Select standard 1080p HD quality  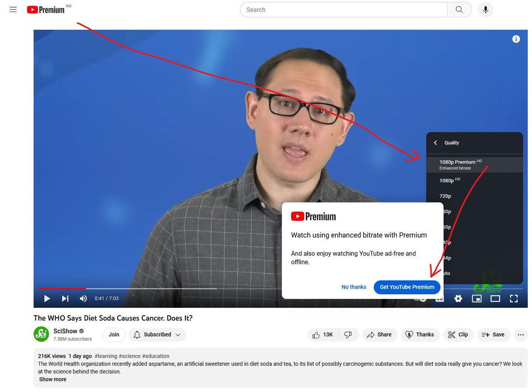pos(474,180)
